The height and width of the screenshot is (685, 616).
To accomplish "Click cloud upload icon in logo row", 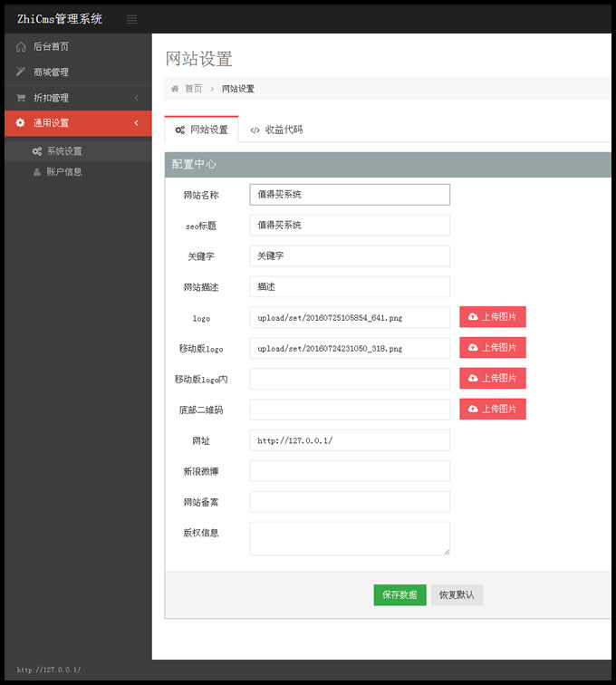I will (x=473, y=317).
